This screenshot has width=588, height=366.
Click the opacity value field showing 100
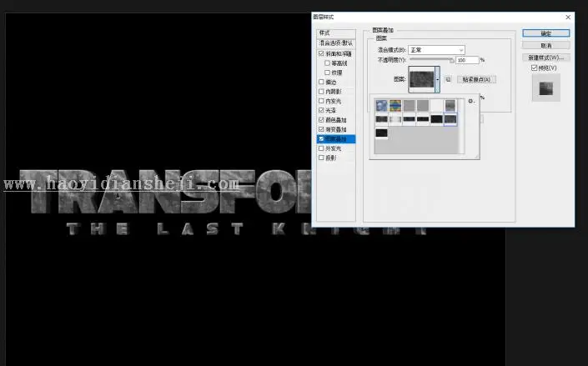[467, 60]
